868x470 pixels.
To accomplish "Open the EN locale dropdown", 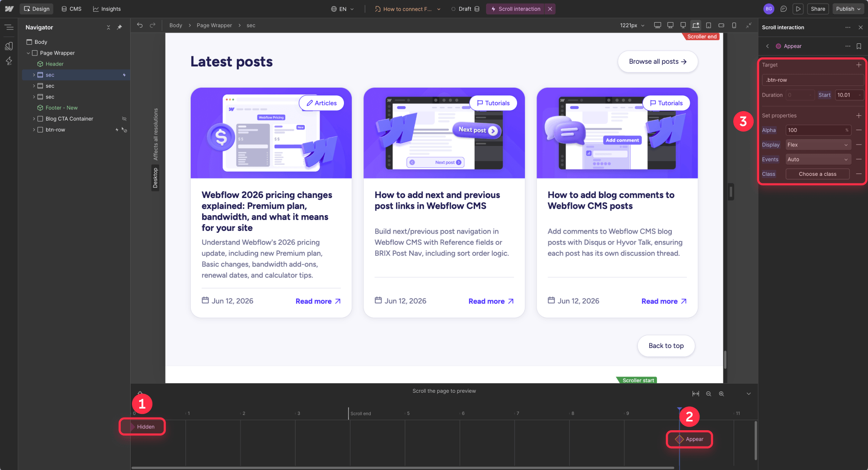I will [342, 9].
